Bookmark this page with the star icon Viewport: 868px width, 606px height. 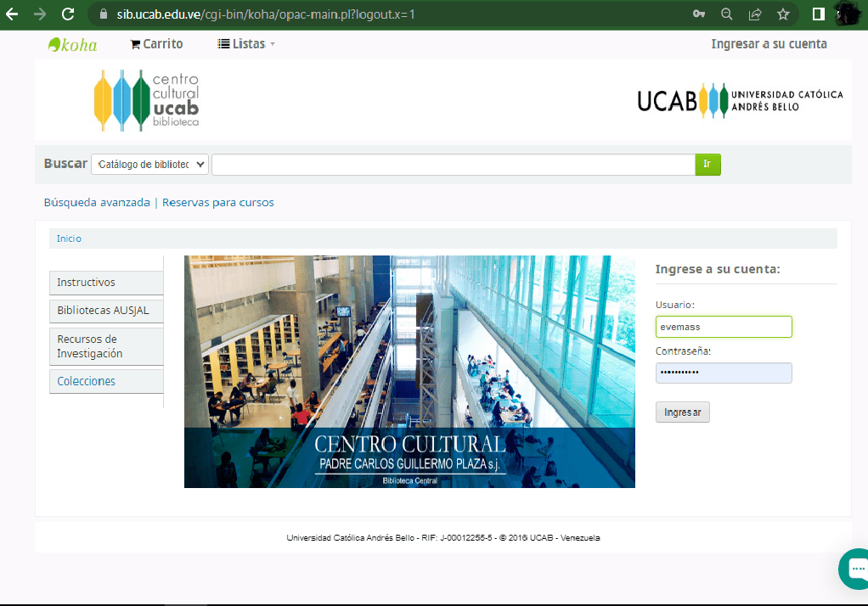783,14
